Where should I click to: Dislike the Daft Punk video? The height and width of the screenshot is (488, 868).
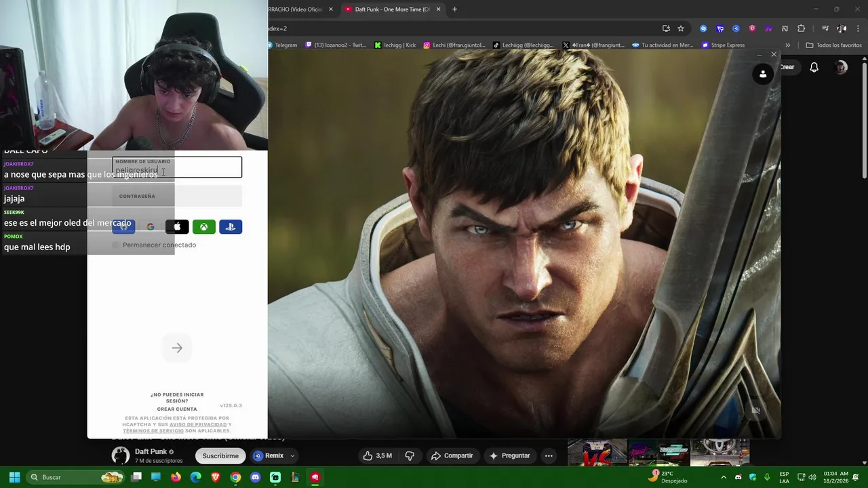410,456
